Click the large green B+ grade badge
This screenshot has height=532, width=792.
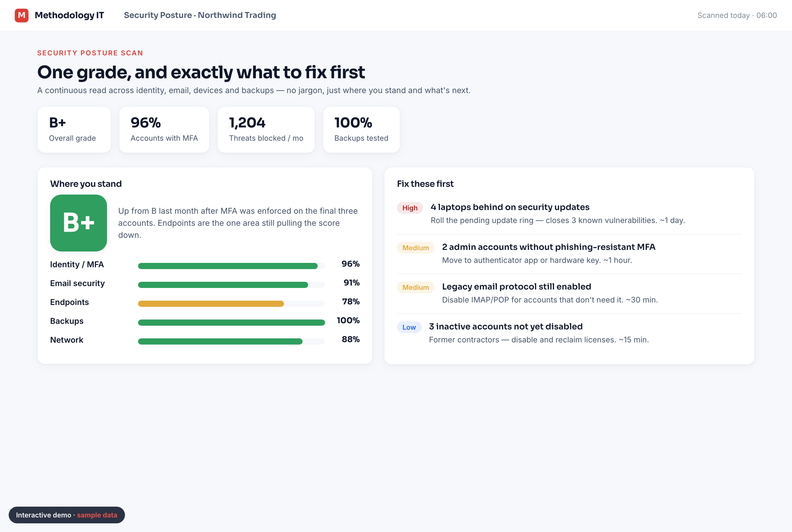(x=78, y=223)
